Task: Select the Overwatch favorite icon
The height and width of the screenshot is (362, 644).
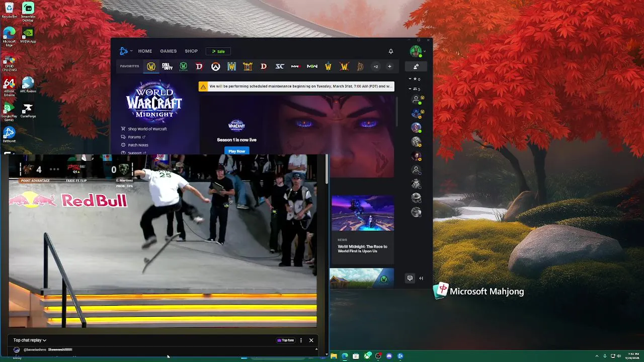Action: click(x=215, y=66)
